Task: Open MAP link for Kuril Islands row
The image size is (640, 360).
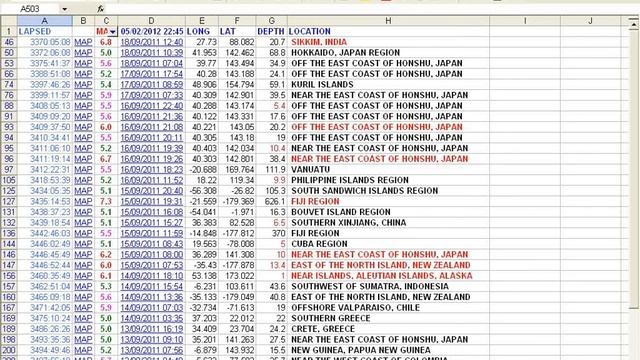Action: coord(83,84)
